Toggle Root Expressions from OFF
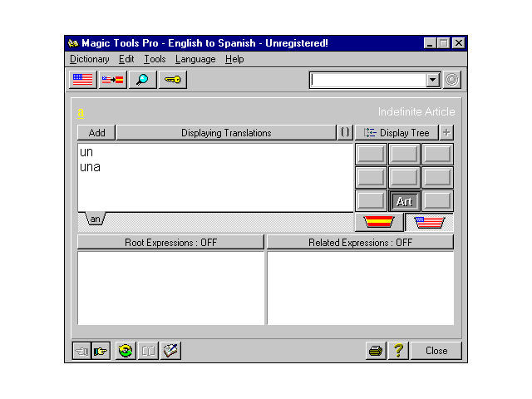 (x=170, y=243)
